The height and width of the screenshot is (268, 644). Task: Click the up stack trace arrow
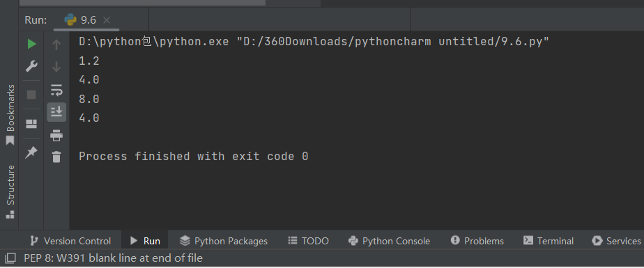(56, 45)
